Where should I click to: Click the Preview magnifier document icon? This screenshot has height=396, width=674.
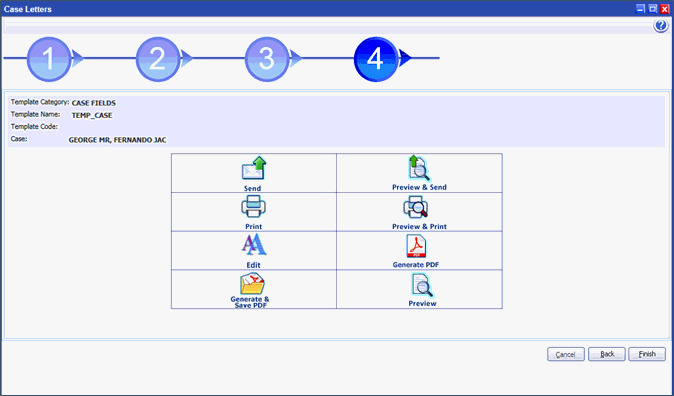tap(422, 285)
